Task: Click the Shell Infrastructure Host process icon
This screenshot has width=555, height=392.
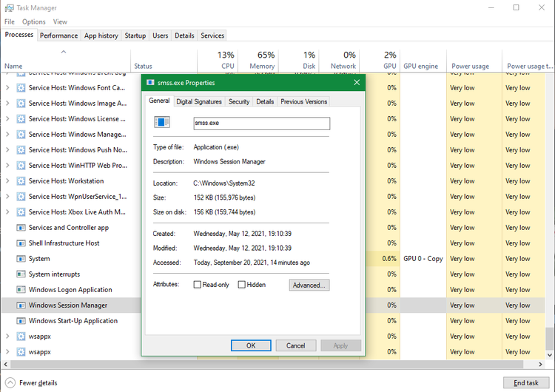Action: [21, 243]
